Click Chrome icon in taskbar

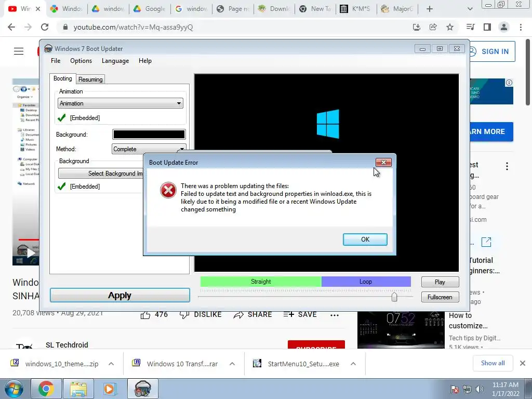(x=46, y=389)
